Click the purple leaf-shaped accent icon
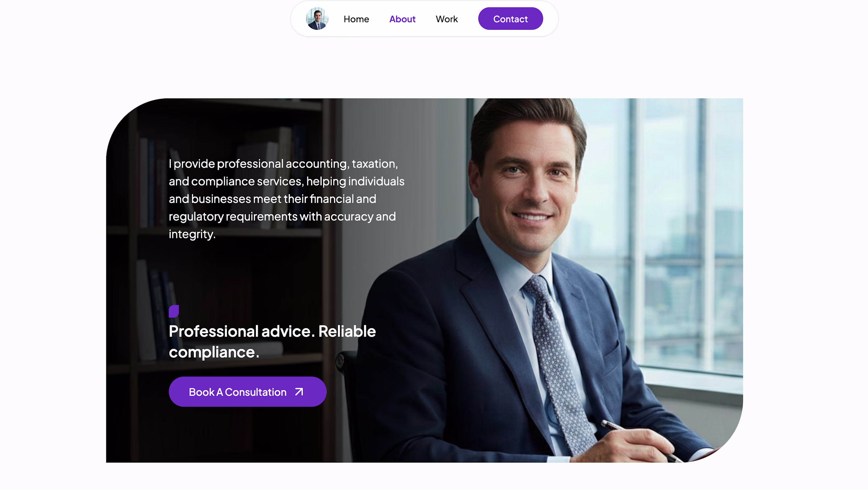The height and width of the screenshot is (490, 868). (x=174, y=311)
